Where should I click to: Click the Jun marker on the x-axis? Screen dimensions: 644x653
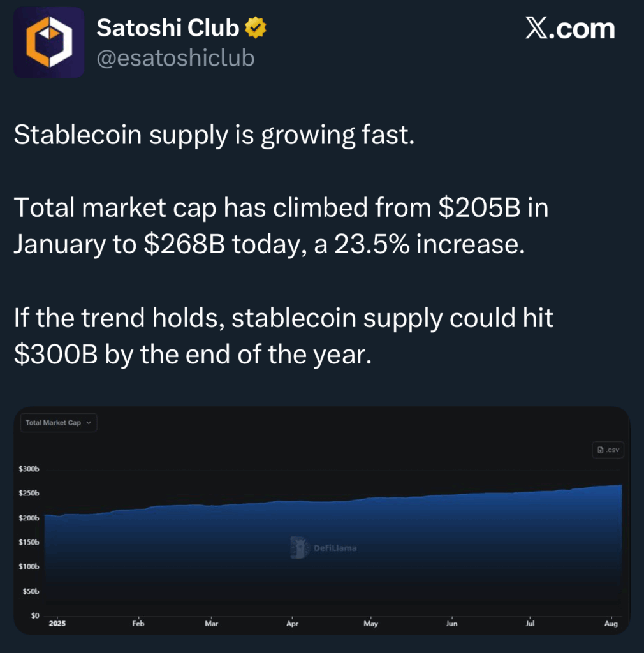tap(451, 624)
